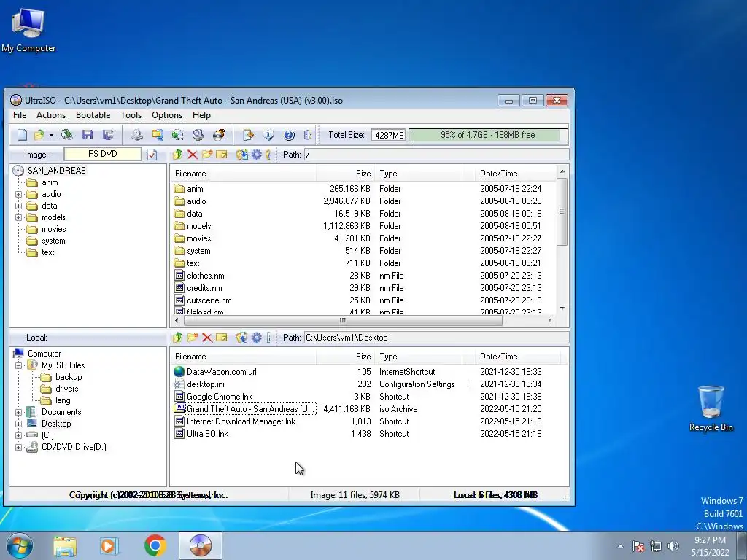Screen dimensions: 747x560
Task: Click the Compress ISO toolbar icon
Action: (158, 135)
